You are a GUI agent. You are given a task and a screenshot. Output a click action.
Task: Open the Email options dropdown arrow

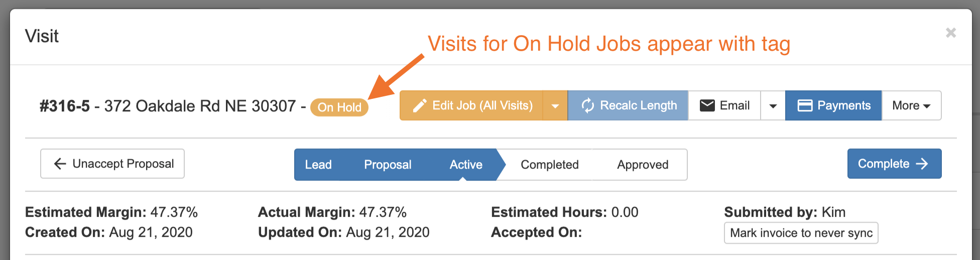[773, 106]
